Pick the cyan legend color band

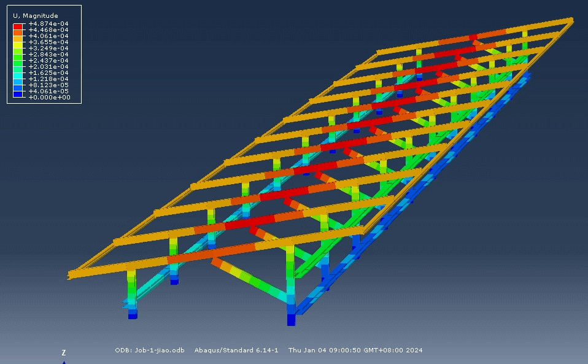(18, 76)
